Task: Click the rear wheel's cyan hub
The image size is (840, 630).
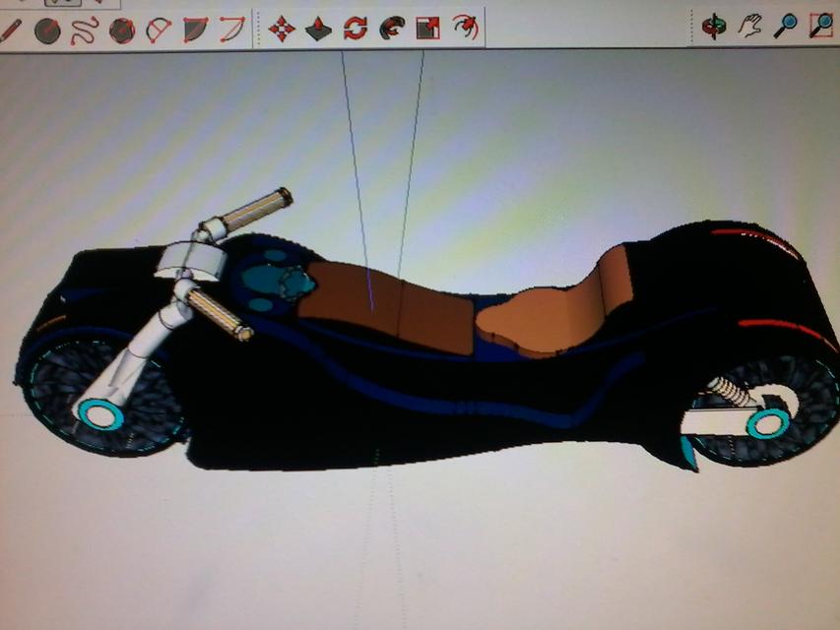Action: [764, 423]
